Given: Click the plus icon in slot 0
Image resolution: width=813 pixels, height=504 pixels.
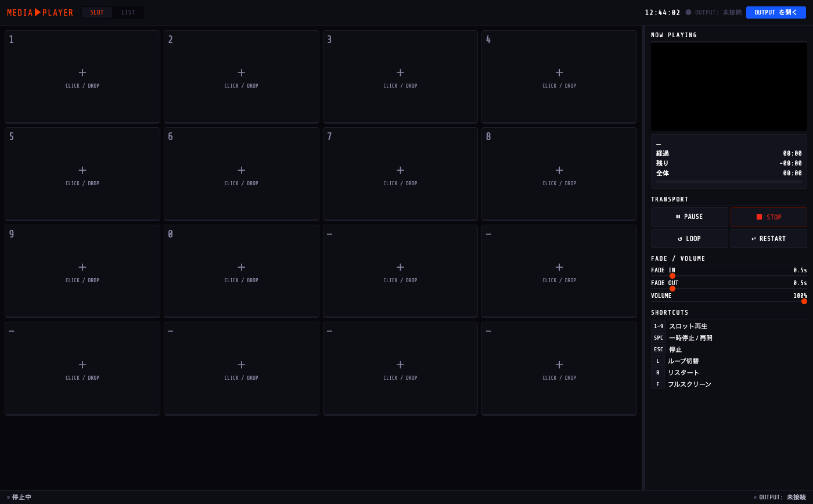Looking at the screenshot, I should pos(242,267).
